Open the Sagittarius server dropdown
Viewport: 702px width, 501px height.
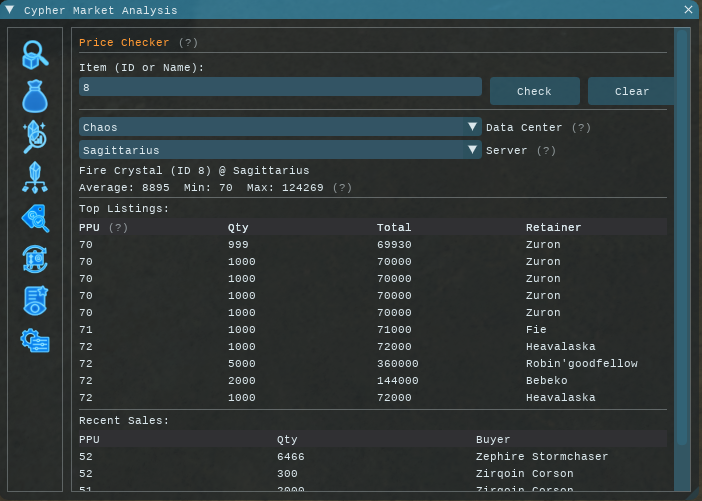pyautogui.click(x=280, y=150)
